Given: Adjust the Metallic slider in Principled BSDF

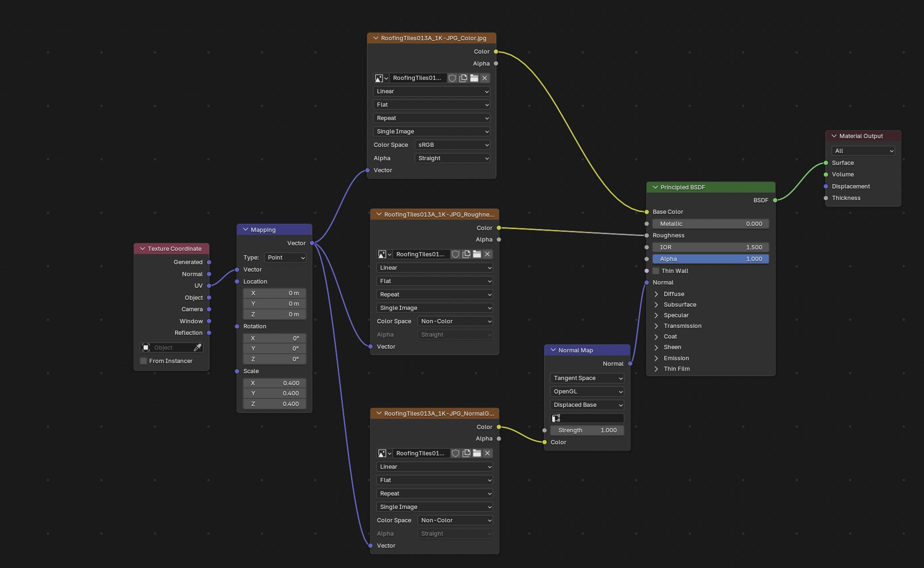Looking at the screenshot, I should click(x=711, y=224).
